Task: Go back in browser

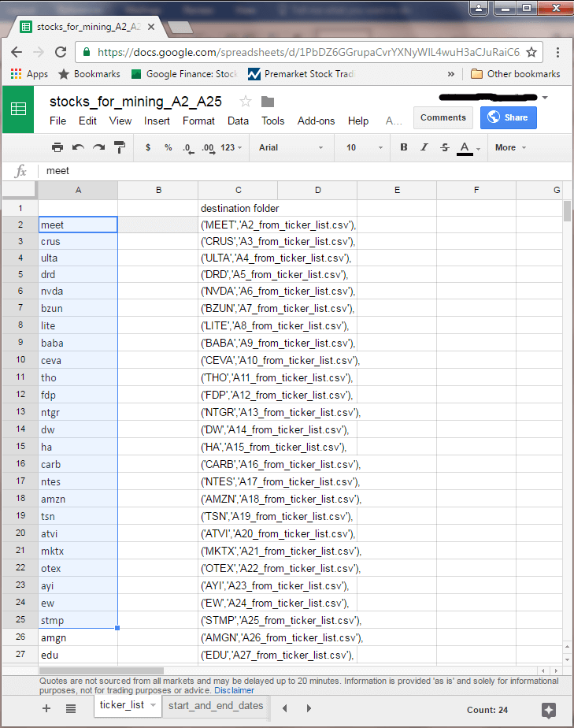Action: click(17, 52)
